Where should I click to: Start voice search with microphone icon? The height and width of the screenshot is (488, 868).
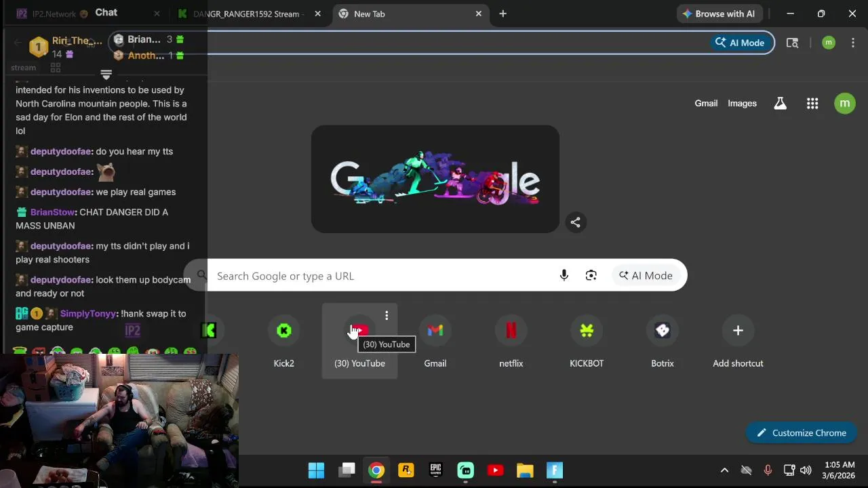coord(564,275)
